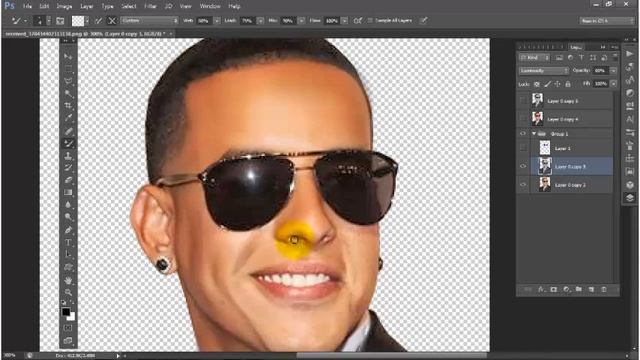Click the foreground color swatch
Image resolution: width=640 pixels, height=360 pixels.
coord(66,311)
